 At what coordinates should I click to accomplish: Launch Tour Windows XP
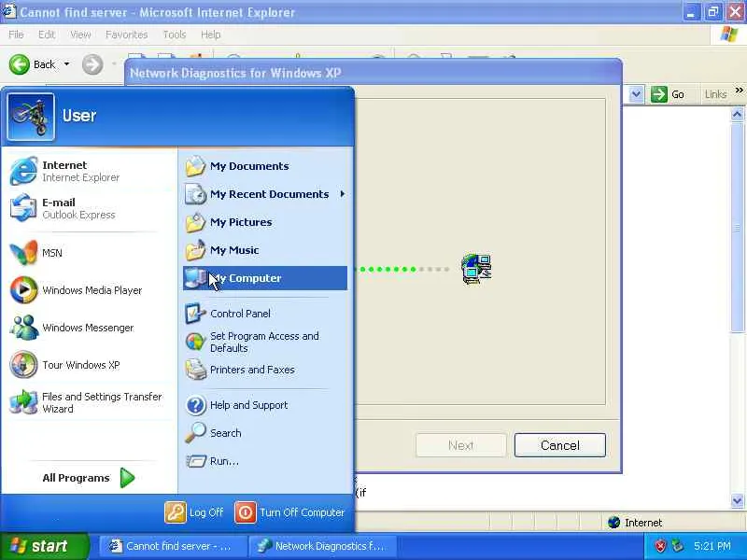pos(88,365)
